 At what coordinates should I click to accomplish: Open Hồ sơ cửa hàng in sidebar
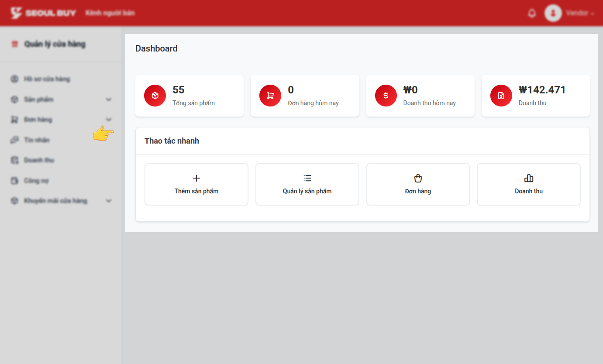tap(47, 79)
